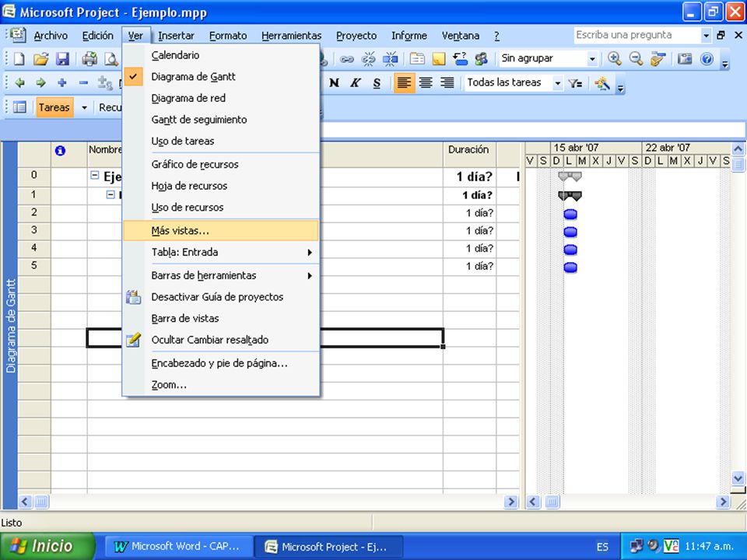Click the Assign resources icon
The width and height of the screenshot is (747, 560).
coord(481,59)
